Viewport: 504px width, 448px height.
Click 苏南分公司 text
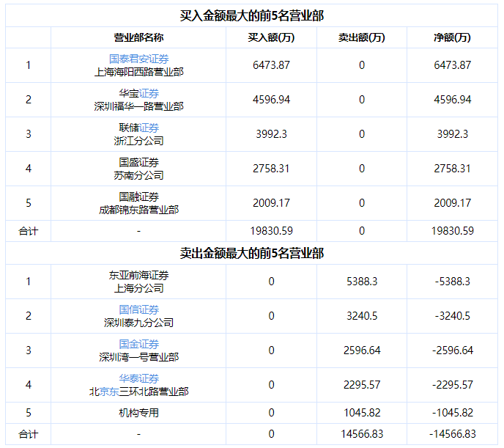pos(139,175)
